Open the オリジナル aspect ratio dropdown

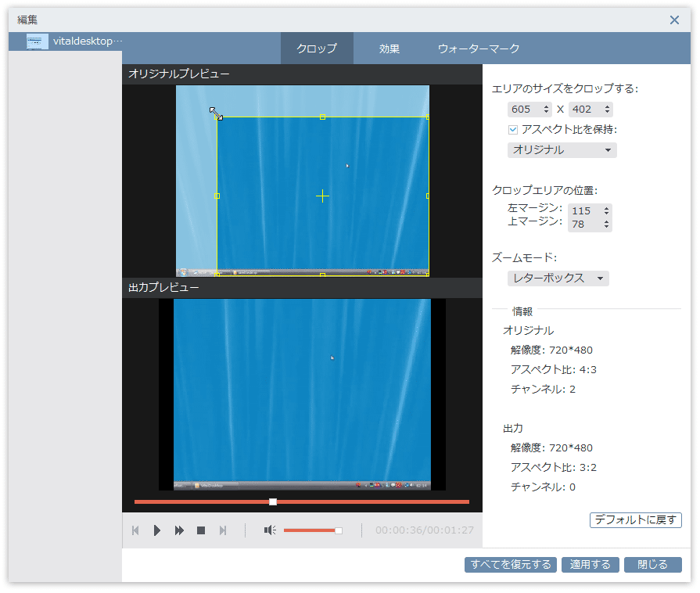(x=562, y=149)
